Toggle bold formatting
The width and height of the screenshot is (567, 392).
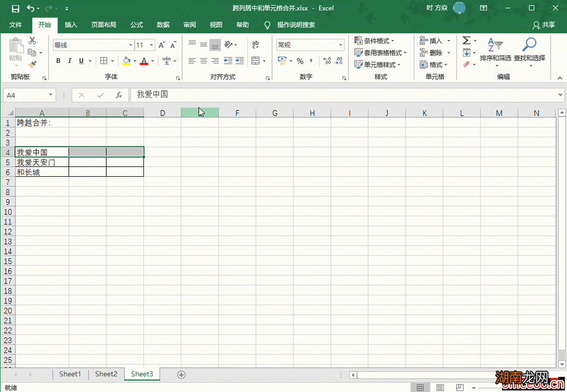pos(59,61)
